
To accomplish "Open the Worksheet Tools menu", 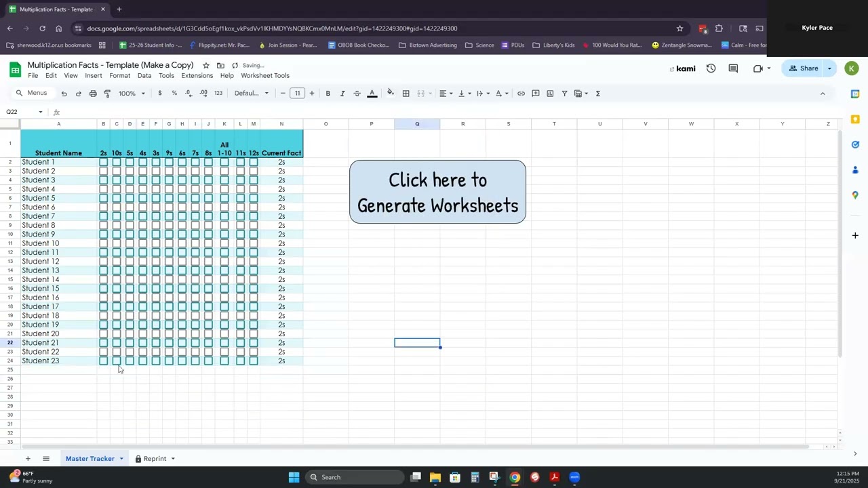I will 265,76.
